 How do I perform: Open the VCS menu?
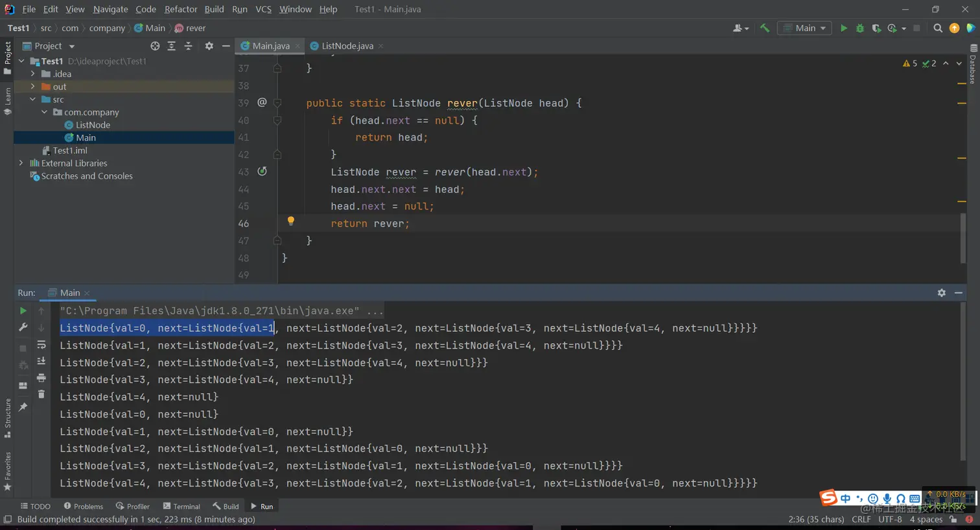pyautogui.click(x=263, y=9)
